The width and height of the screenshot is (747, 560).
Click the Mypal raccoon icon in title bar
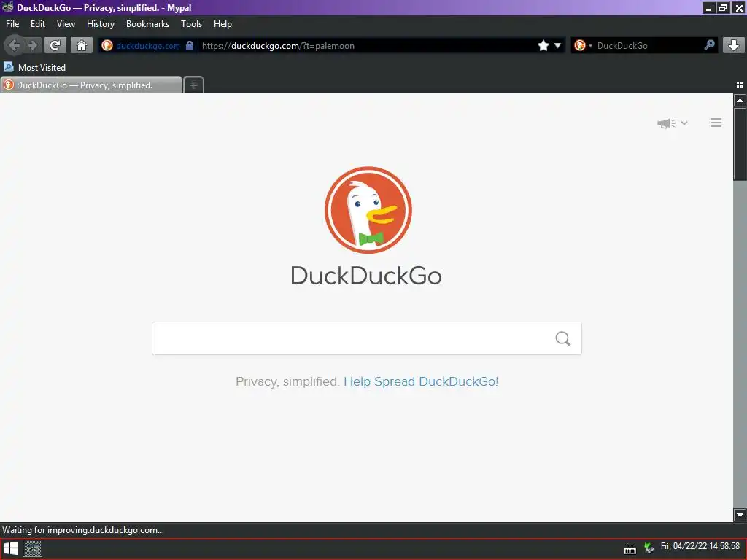8,7
